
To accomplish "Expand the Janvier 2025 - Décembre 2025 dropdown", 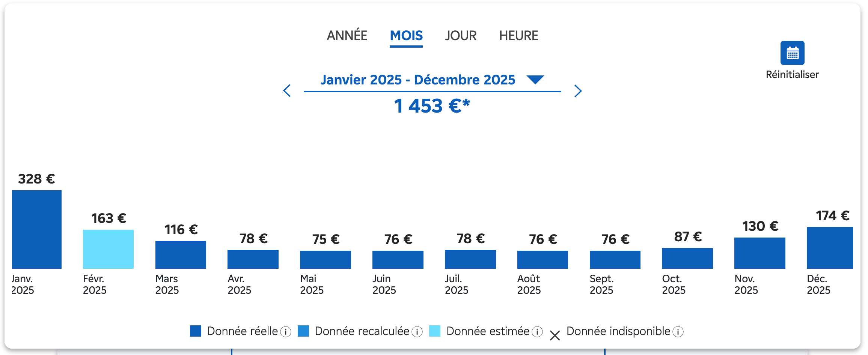I will [535, 80].
